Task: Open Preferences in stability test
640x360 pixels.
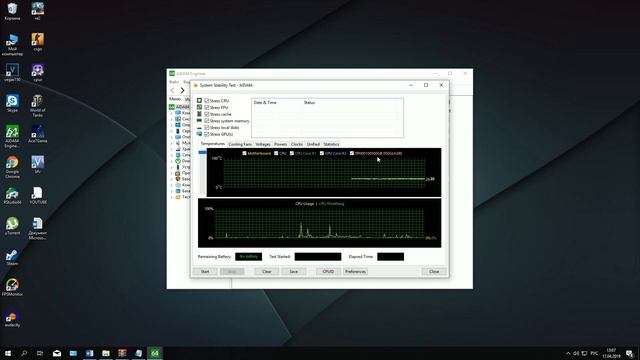Action: [355, 271]
